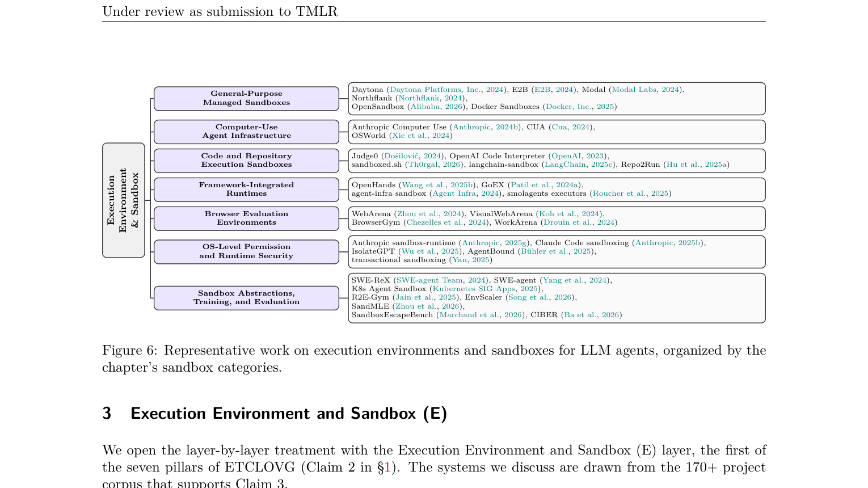Open the Wang et al. citation
The height and width of the screenshot is (488, 868).
point(438,185)
